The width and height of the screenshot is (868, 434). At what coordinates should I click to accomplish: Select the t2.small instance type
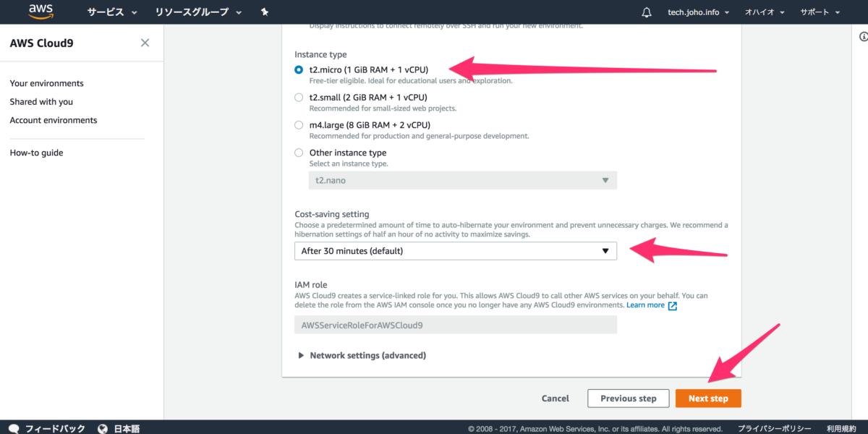(x=299, y=97)
